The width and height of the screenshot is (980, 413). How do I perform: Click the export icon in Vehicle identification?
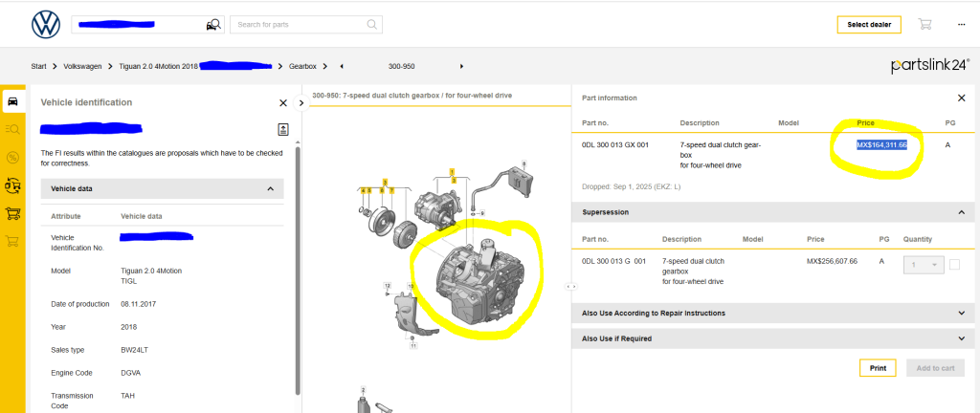coord(283,129)
